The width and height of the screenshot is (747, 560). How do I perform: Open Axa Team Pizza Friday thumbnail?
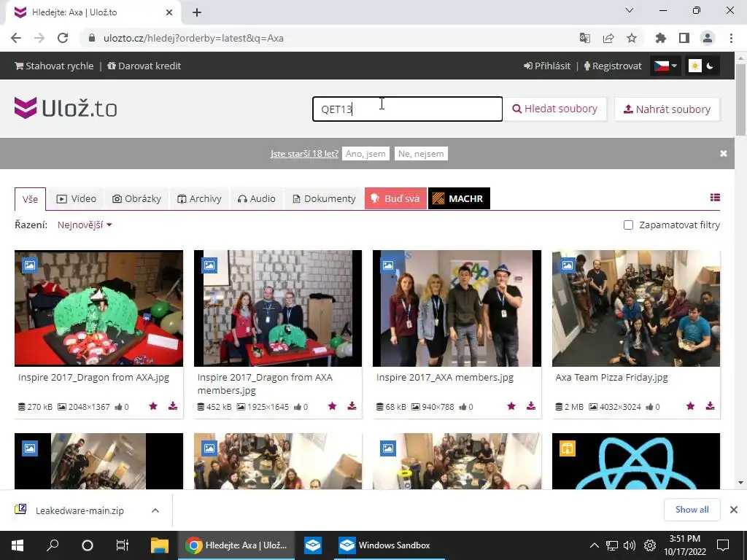[x=636, y=308]
